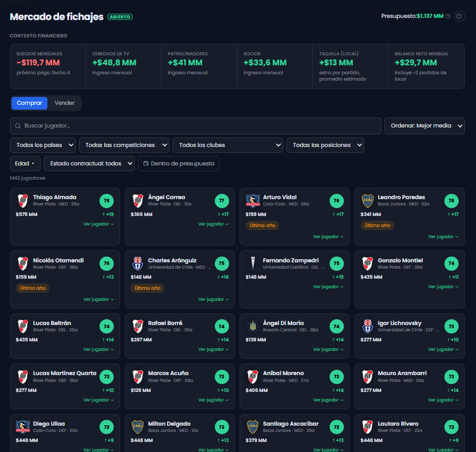The height and width of the screenshot is (452, 476).
Task: Click the help question mark icon
Action: (x=459, y=16)
